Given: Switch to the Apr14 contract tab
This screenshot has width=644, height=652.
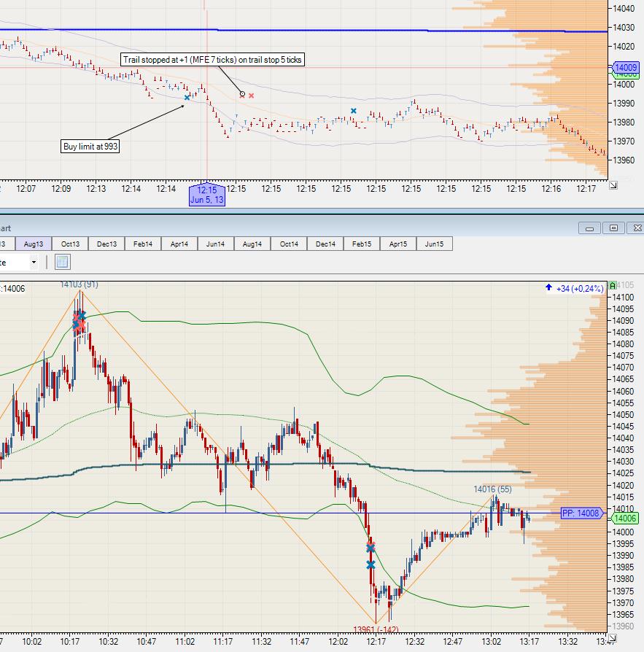Looking at the screenshot, I should [x=179, y=244].
